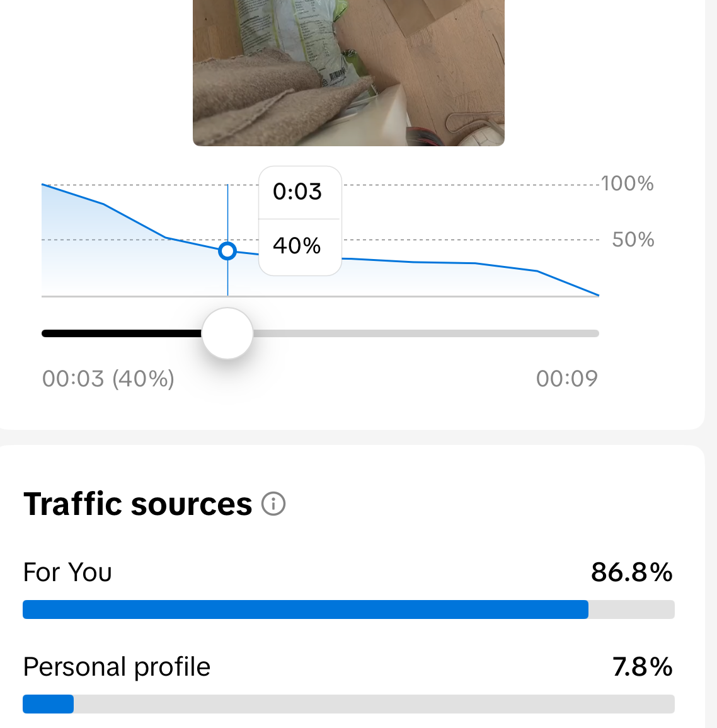Click the blue circle marker on retention graph
This screenshot has height=728, width=717.
(x=227, y=251)
